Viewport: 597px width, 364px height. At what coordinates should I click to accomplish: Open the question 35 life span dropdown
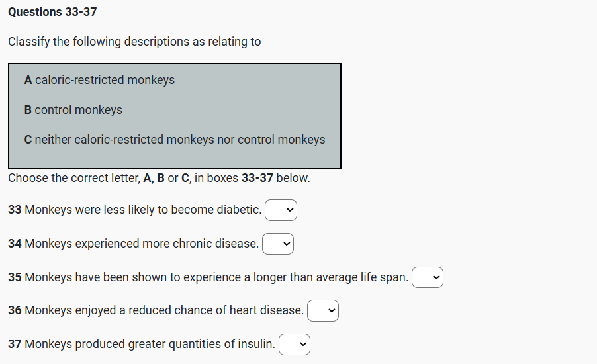pos(428,278)
